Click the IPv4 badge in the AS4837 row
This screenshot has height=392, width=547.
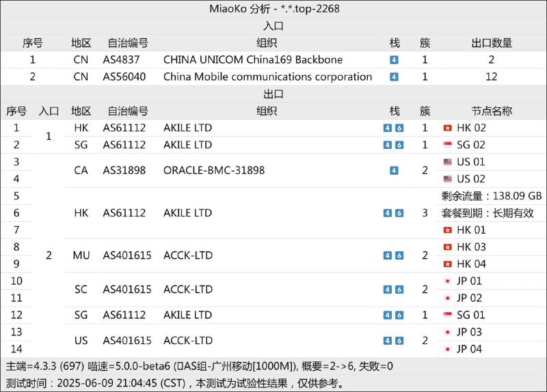(x=394, y=60)
